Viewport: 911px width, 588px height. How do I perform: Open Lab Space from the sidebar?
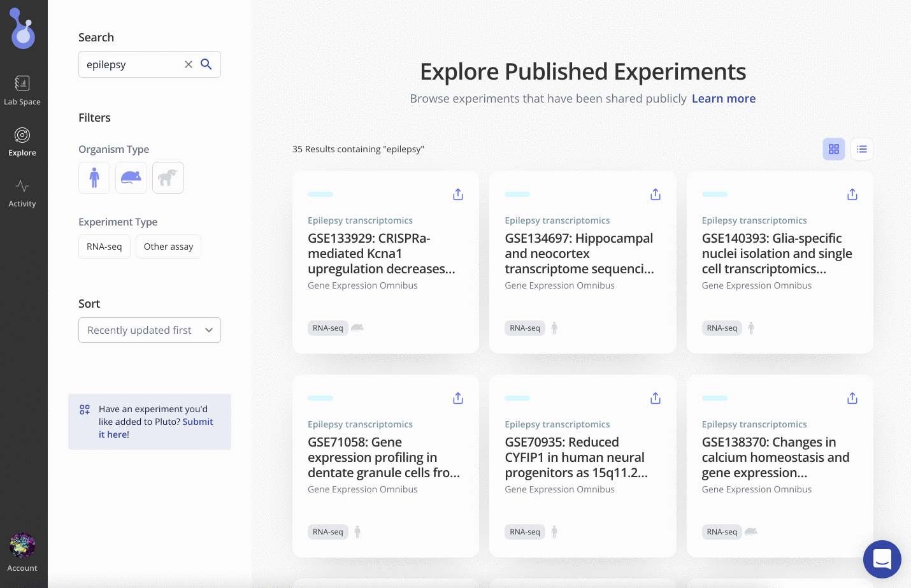coord(22,90)
